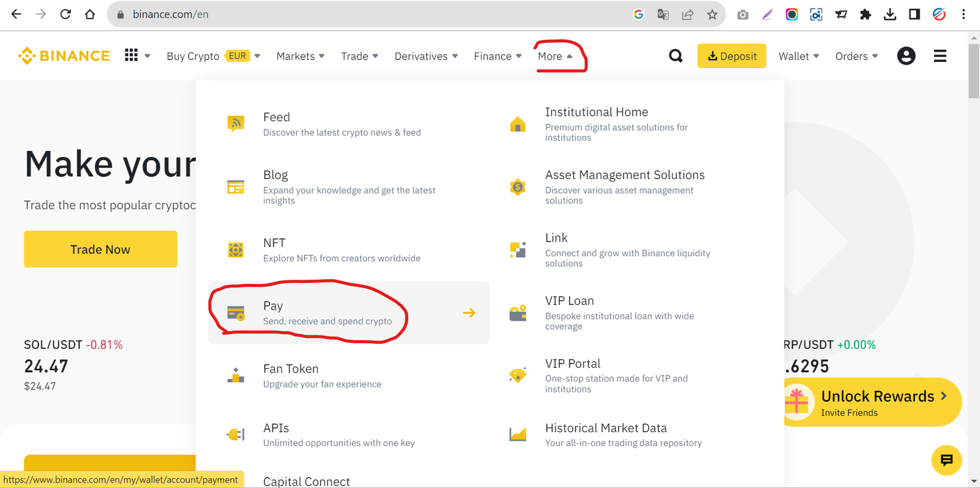Open the apps grid icon
The height and width of the screenshot is (488, 980).
131,56
